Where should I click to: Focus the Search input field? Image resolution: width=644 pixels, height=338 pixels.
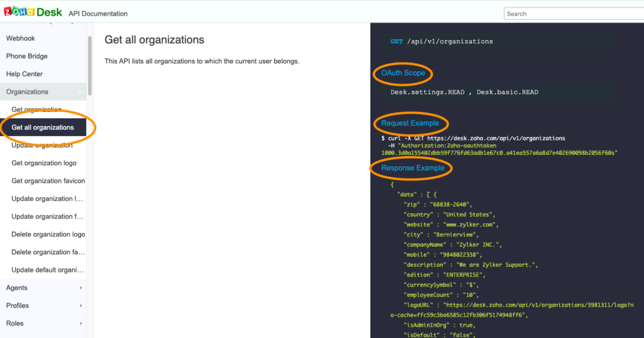(x=574, y=14)
